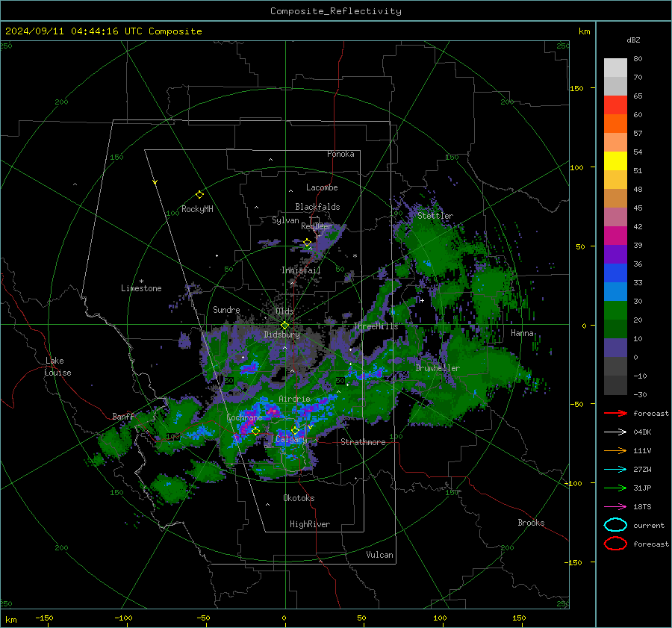The image size is (672, 628).
Task: Click the Airdrie city label
Action: point(294,399)
